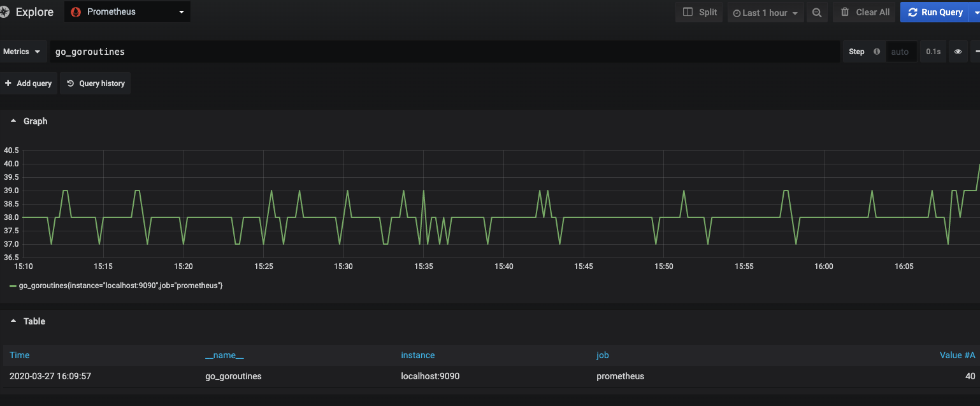
Task: Click the history icon in Query history
Action: [71, 83]
